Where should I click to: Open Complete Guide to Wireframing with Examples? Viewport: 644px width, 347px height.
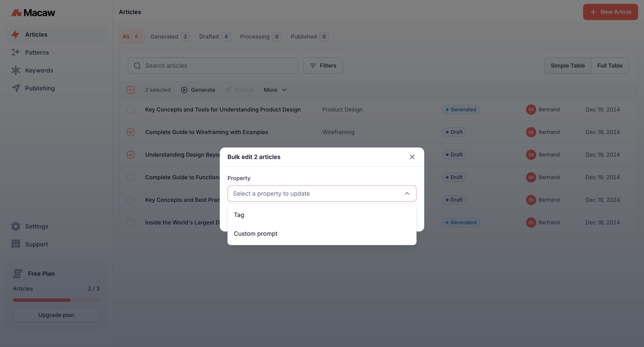[x=207, y=132]
